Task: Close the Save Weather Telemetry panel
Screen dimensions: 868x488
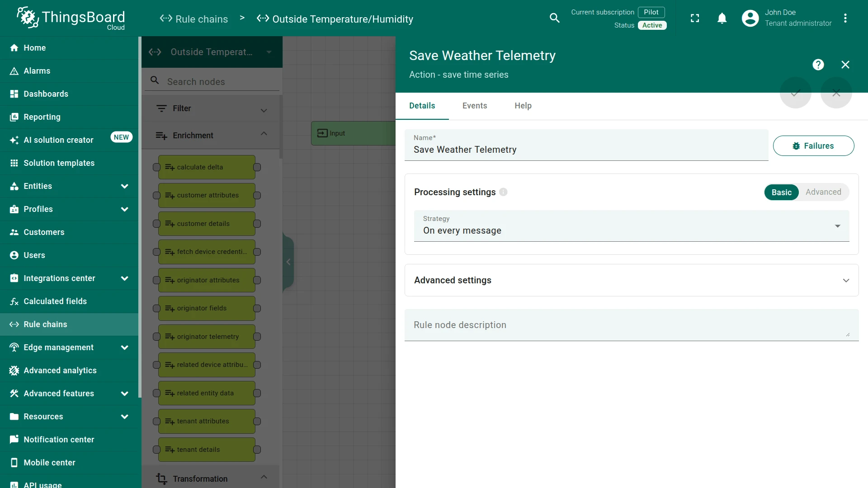Action: click(x=845, y=65)
